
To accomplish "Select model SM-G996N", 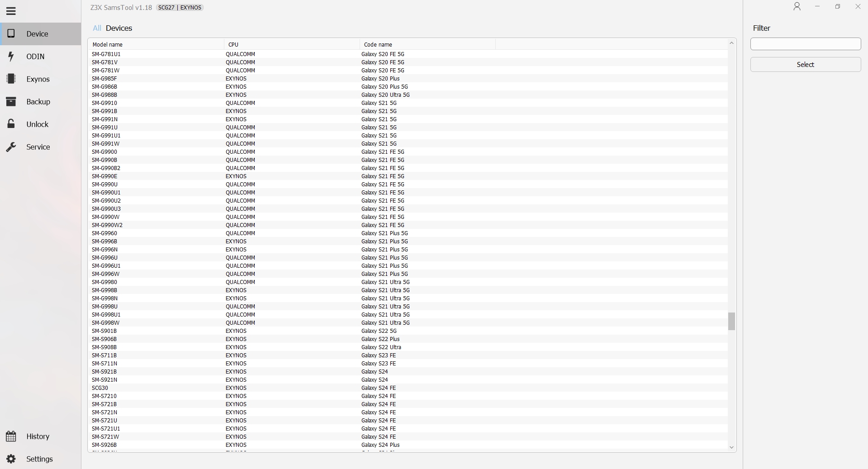I will click(408, 250).
